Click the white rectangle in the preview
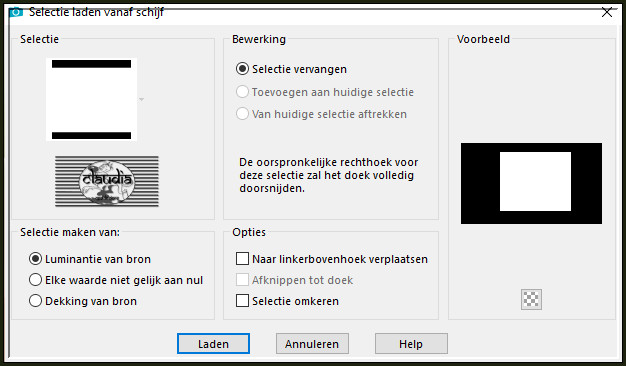This screenshot has width=626, height=366. 535,182
